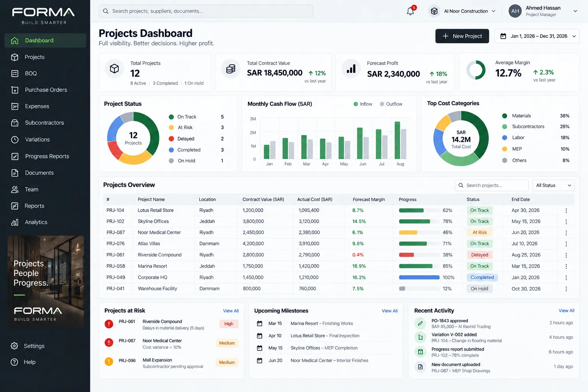Click the PO-1843 approved pencil icon
Screen dimensions: 588x392
tap(420, 323)
